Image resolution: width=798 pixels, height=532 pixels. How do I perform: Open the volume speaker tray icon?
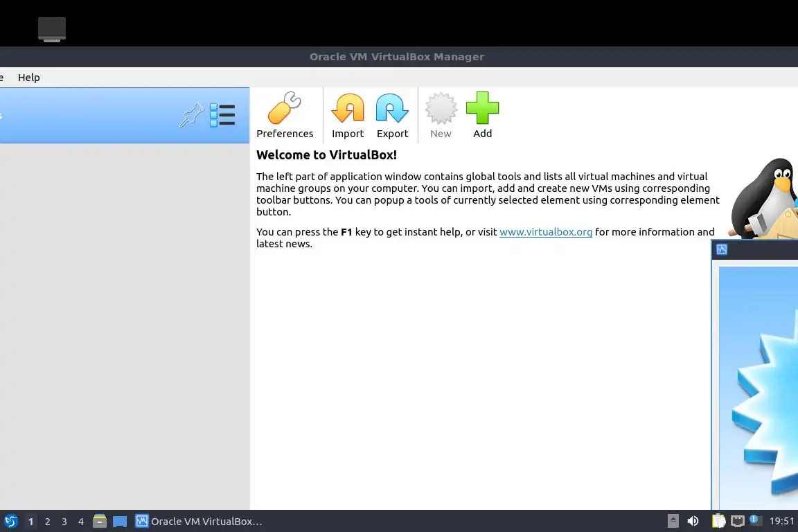(693, 521)
